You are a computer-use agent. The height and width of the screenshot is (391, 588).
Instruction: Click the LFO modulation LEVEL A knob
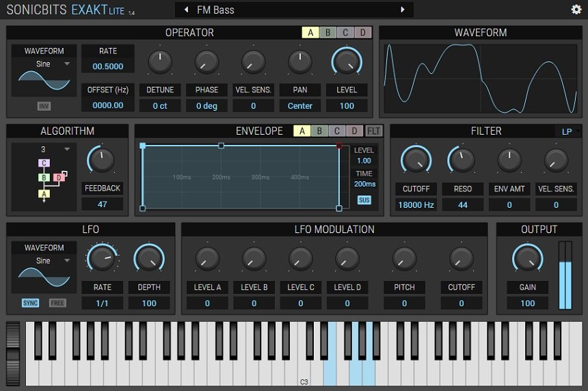[x=207, y=258]
